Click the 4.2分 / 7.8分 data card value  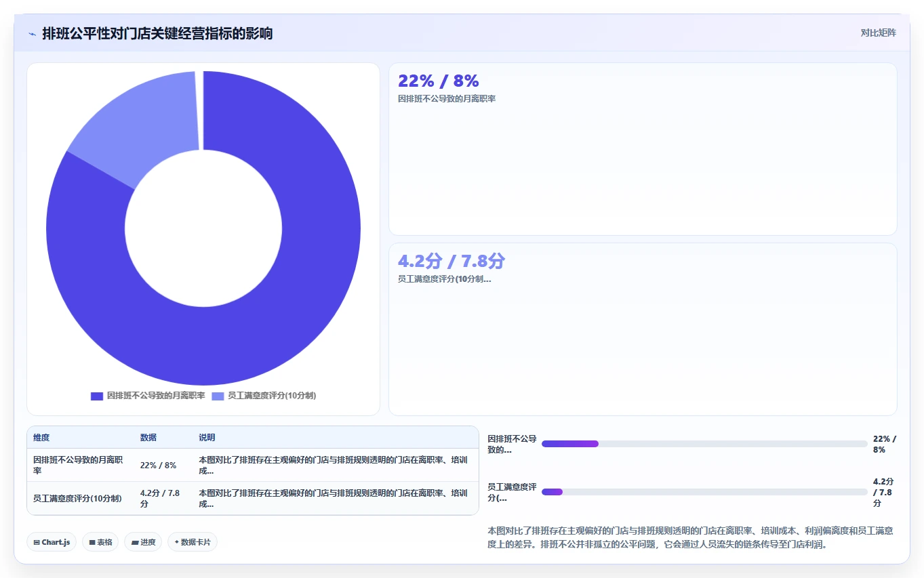tap(451, 262)
